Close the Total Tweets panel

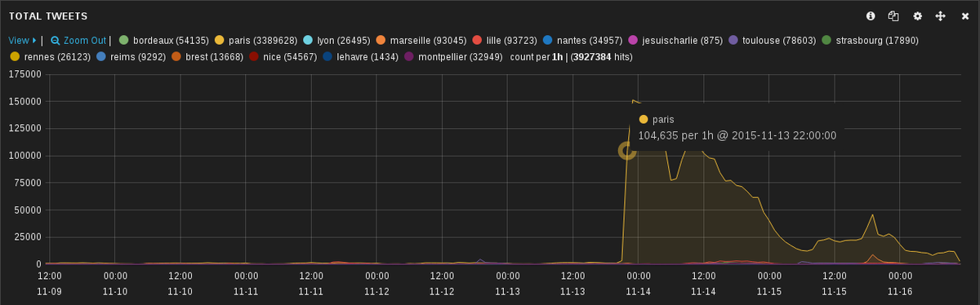pyautogui.click(x=964, y=15)
